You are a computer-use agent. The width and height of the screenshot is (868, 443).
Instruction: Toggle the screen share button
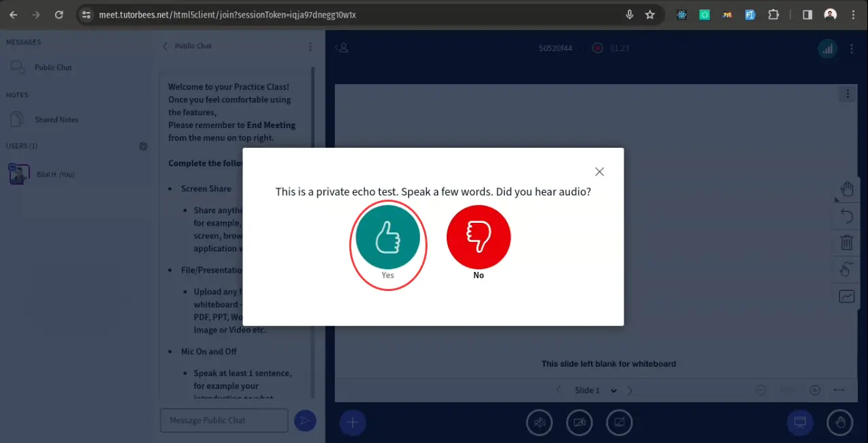click(x=619, y=423)
